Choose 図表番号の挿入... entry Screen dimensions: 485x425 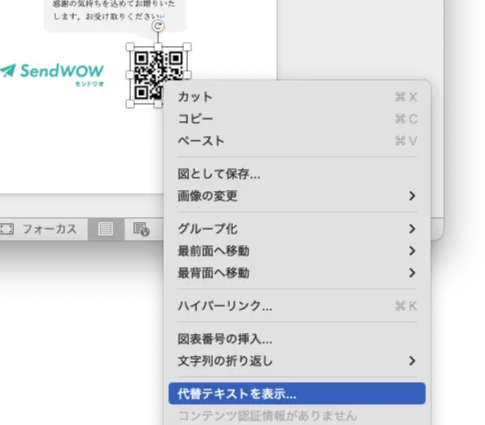click(297, 339)
